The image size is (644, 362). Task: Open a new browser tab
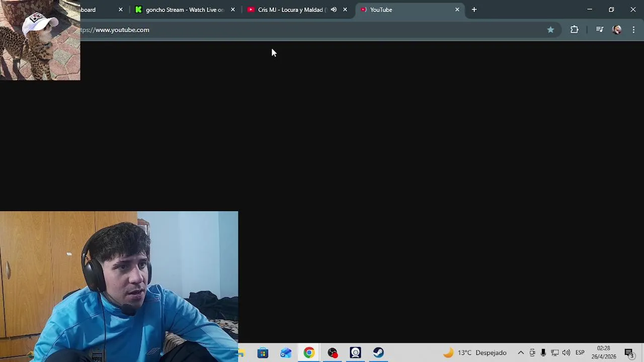[474, 10]
